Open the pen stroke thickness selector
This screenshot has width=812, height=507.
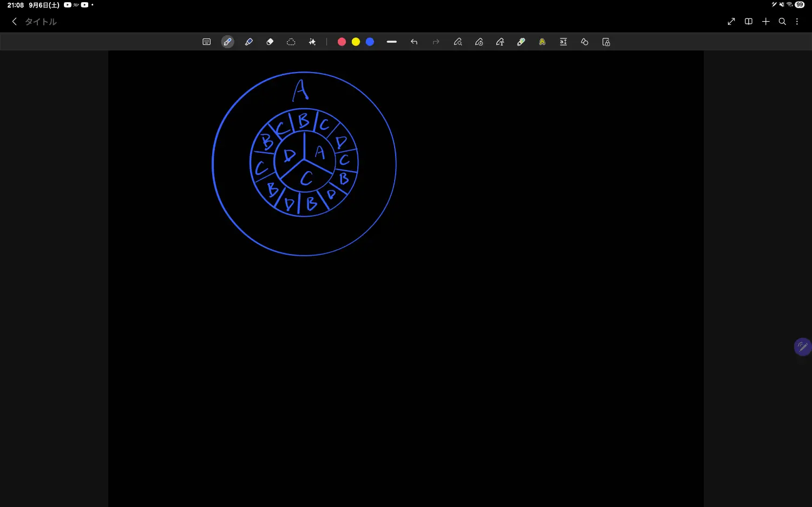[x=392, y=42]
